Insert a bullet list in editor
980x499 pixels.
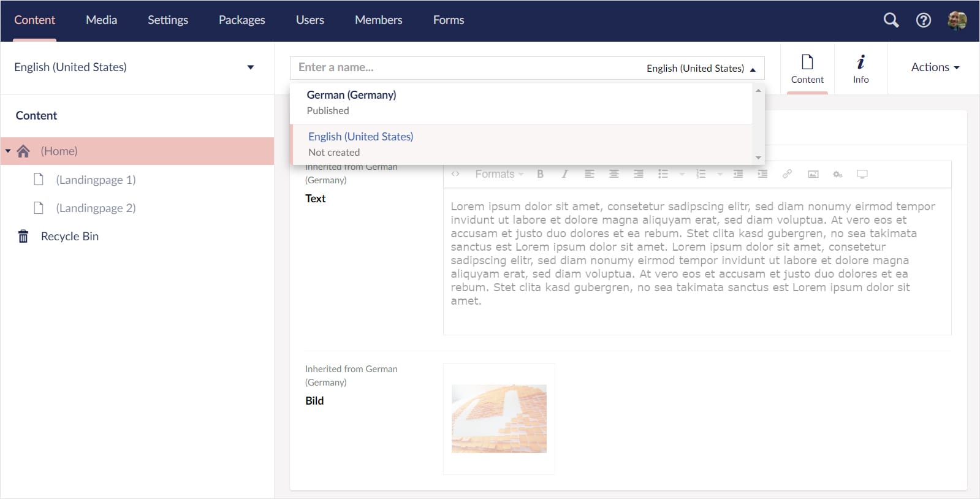pos(663,174)
